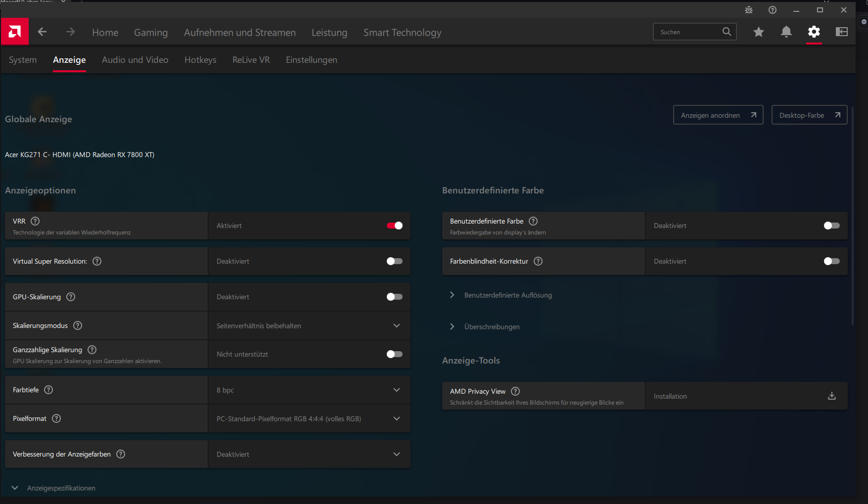This screenshot has height=504, width=868.
Task: Go forward with the right arrow
Action: pos(70,32)
